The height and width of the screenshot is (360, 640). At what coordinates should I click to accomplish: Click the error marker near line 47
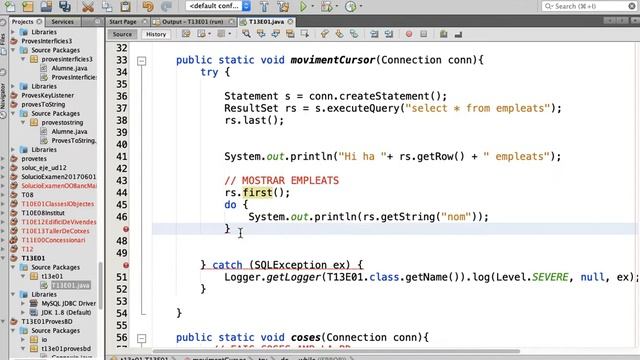[x=126, y=229]
